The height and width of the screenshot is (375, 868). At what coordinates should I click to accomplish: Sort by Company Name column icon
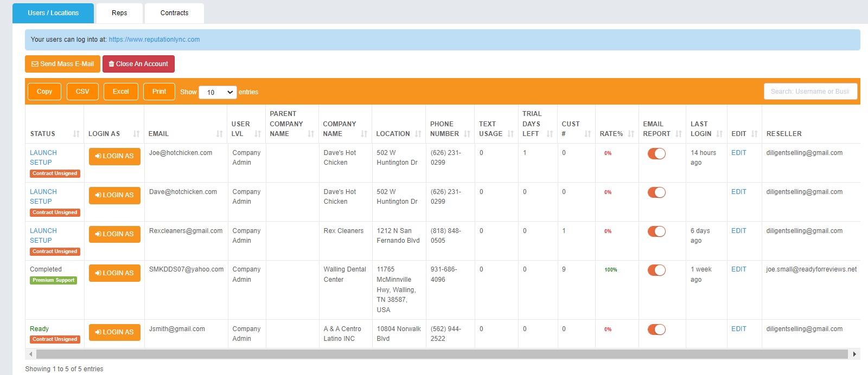coord(364,134)
